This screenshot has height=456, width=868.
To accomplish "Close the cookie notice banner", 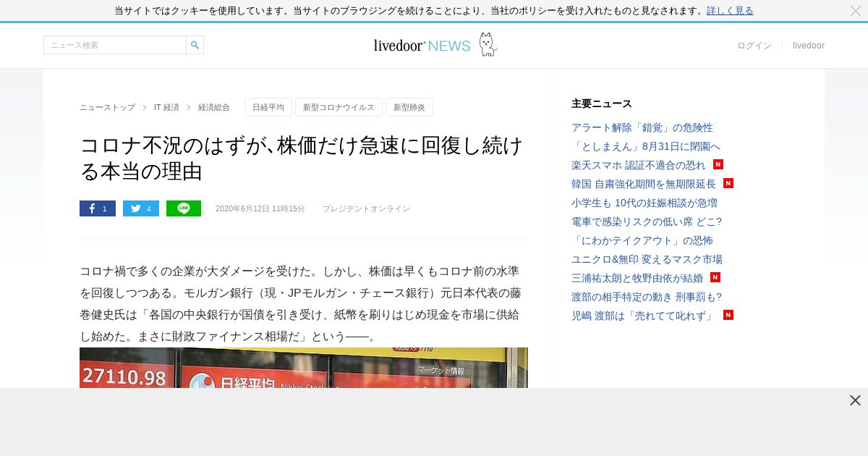I will [x=856, y=11].
